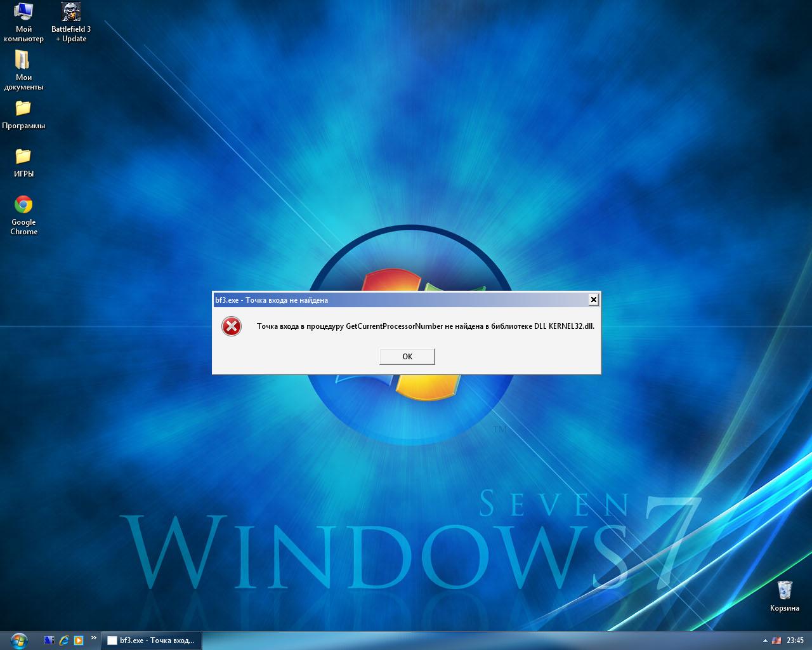Image resolution: width=812 pixels, height=650 pixels.
Task: Click the red error icon in dialog
Action: tap(232, 326)
